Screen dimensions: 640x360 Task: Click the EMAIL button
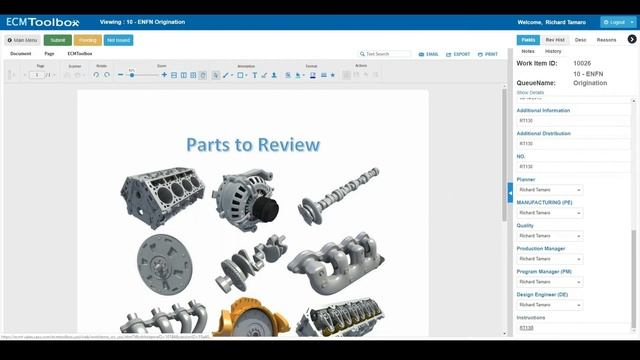tap(429, 54)
